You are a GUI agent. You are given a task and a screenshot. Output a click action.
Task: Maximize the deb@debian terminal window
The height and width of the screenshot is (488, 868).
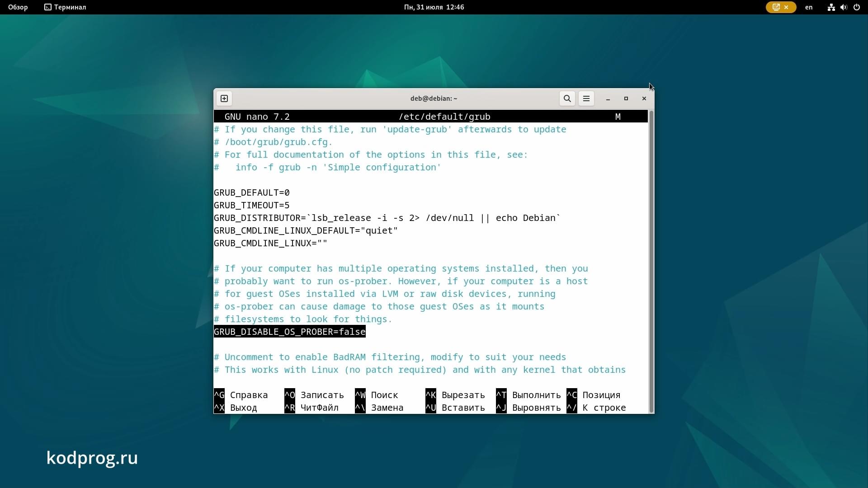(x=626, y=99)
